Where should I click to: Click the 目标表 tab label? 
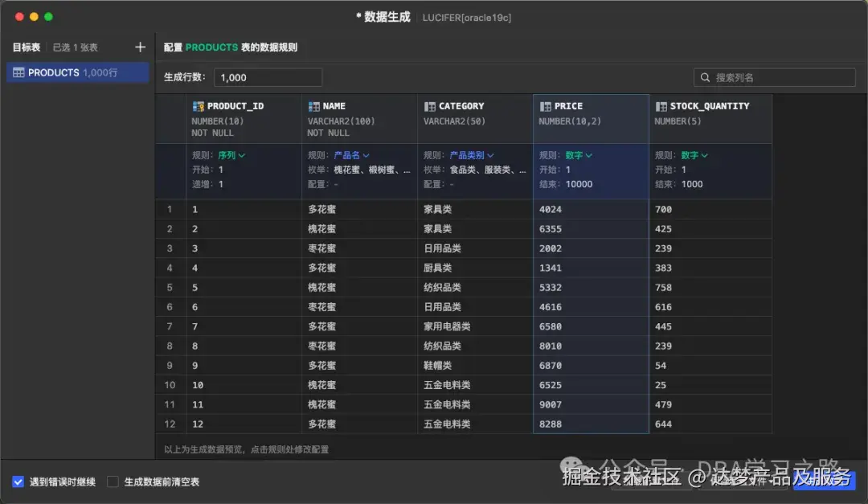(x=27, y=47)
